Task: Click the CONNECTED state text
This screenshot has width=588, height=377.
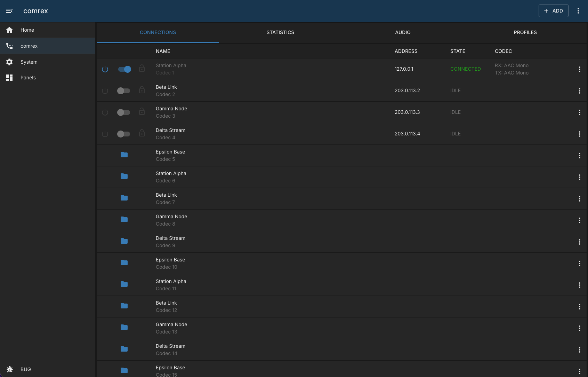Action: 465,69
